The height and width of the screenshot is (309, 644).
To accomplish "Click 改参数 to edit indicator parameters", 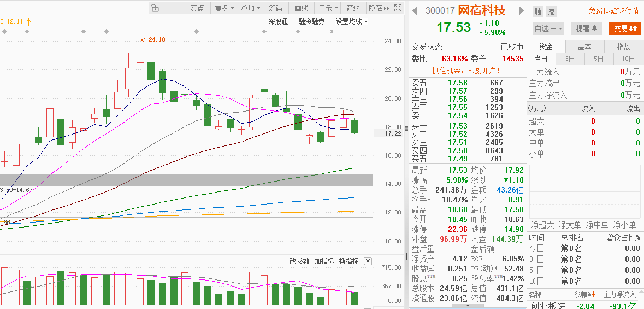I will (x=299, y=261).
